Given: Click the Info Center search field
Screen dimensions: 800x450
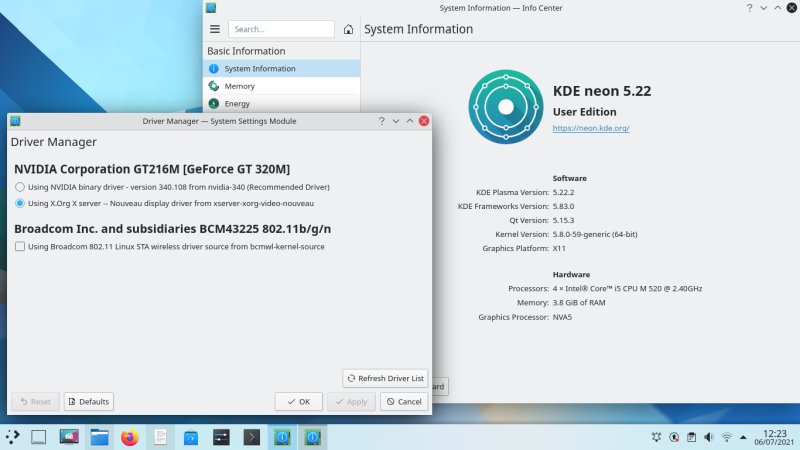Looking at the screenshot, I should pyautogui.click(x=281, y=29).
